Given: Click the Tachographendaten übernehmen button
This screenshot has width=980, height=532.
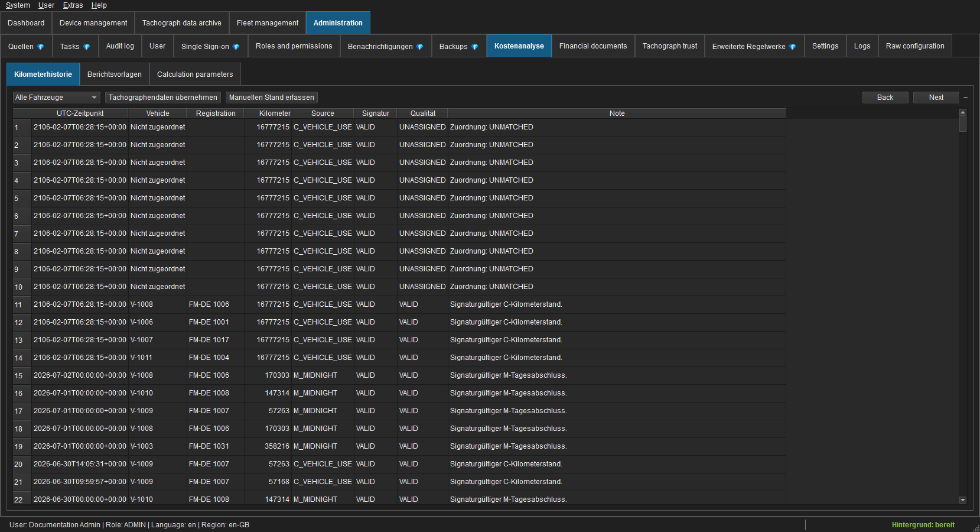Looking at the screenshot, I should (x=163, y=98).
